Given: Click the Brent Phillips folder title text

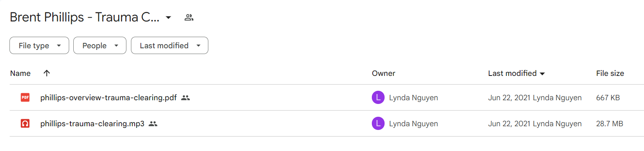Looking at the screenshot, I should coord(84,17).
